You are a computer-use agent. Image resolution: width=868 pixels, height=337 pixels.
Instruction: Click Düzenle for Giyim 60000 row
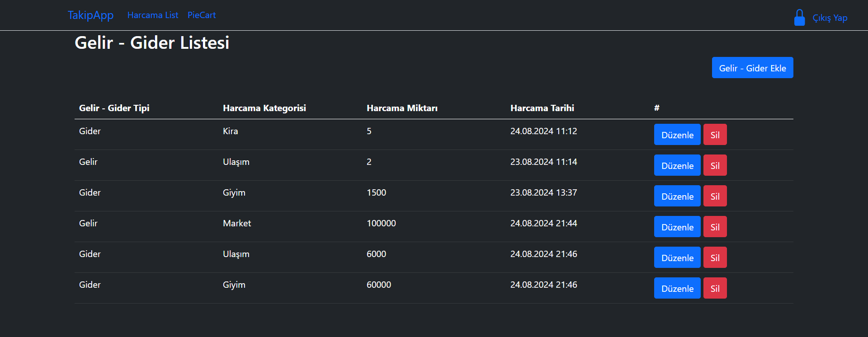pos(677,288)
